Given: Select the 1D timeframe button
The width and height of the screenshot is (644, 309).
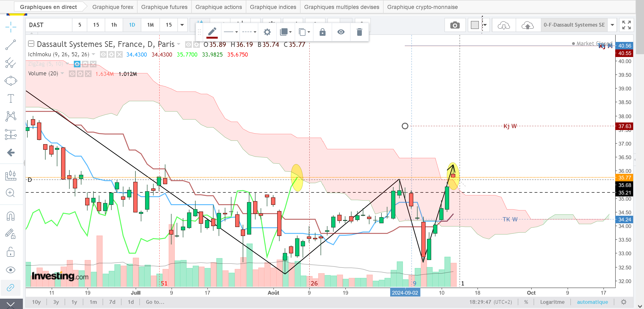Looking at the screenshot, I should 132,25.
